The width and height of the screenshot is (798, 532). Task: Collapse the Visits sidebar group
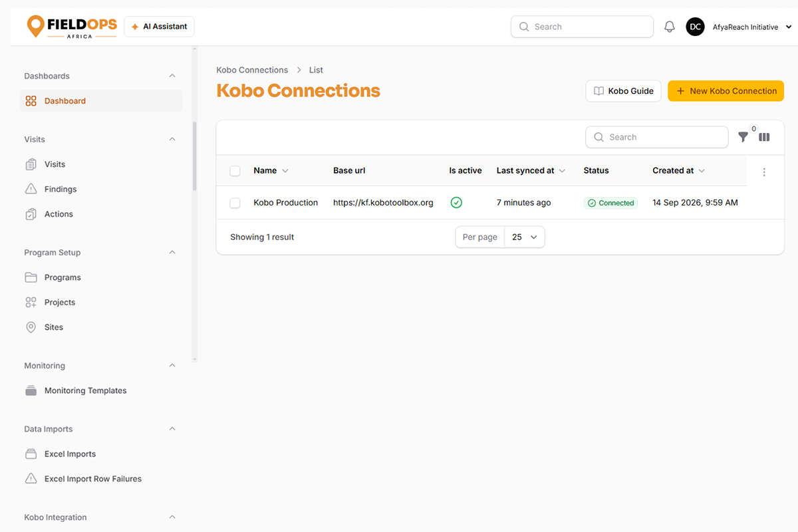[172, 139]
